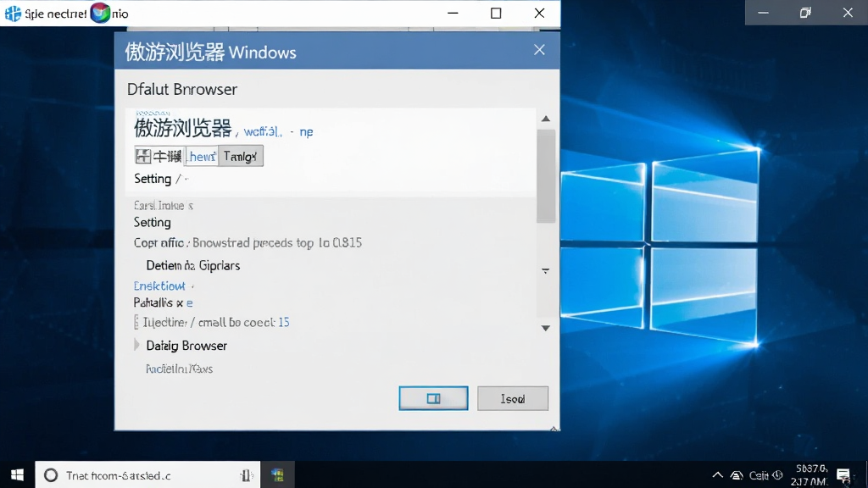Screen dimensions: 868x488
Task: Open the small dropdown arrow beside 'Detiem da Giprlars'
Action: click(x=546, y=271)
